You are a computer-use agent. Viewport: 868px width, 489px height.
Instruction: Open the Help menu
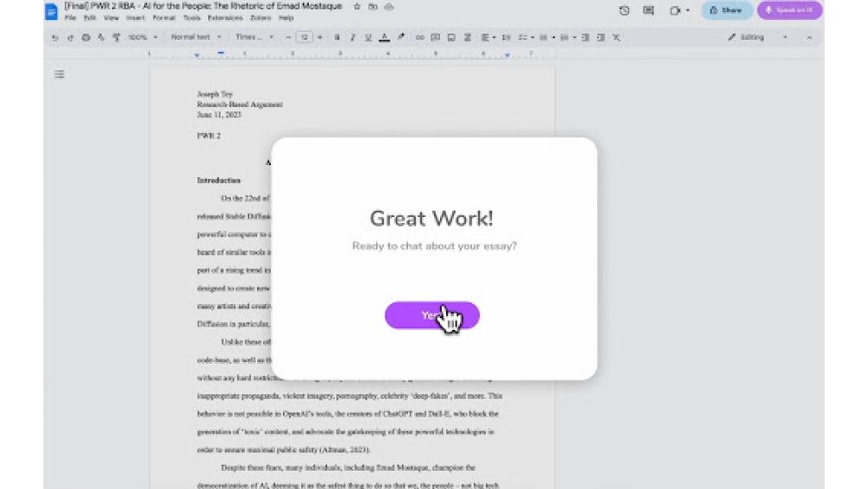(286, 18)
